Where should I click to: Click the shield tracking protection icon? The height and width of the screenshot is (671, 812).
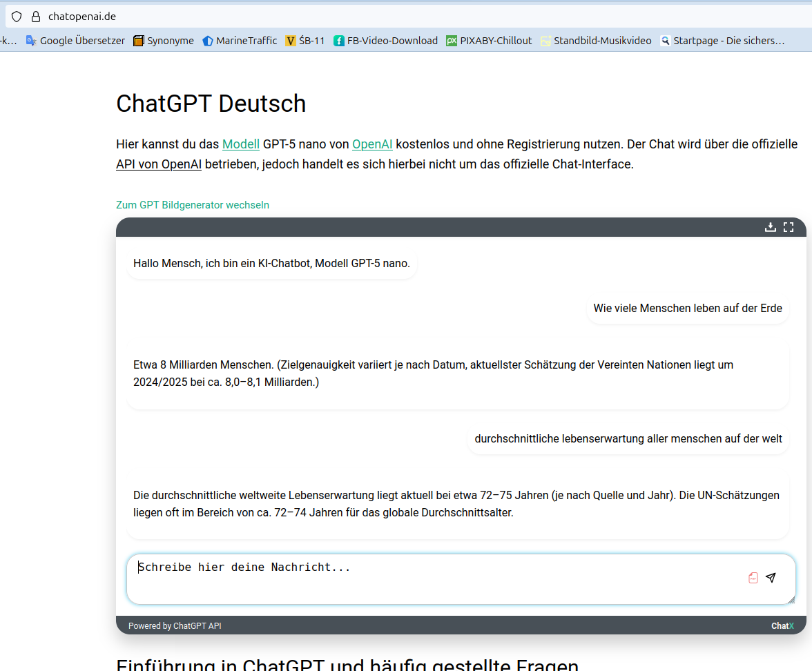point(17,17)
